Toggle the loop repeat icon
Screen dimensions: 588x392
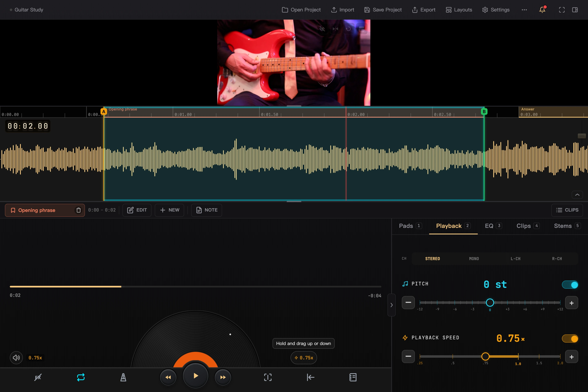pyautogui.click(x=81, y=377)
